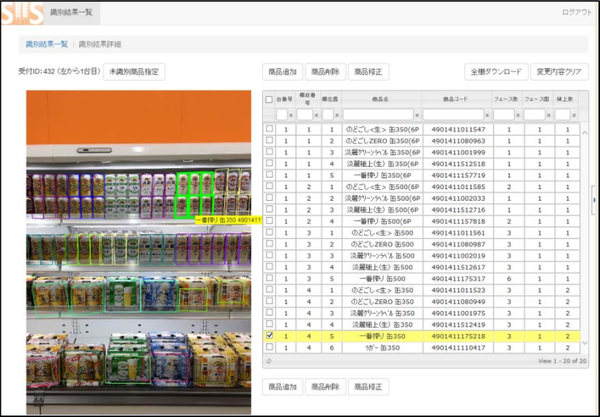Click the 商品修正 button beside 全棚ダウンロード

point(368,72)
